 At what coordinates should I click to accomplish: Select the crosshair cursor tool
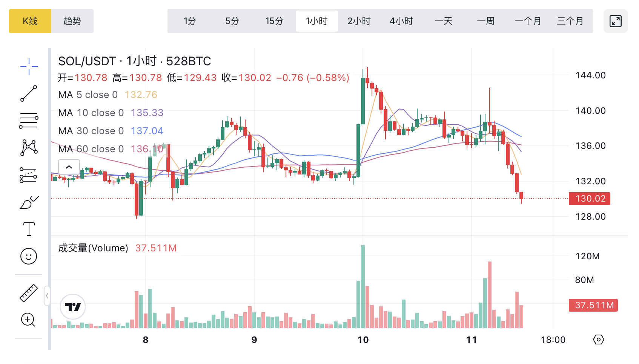pos(29,67)
